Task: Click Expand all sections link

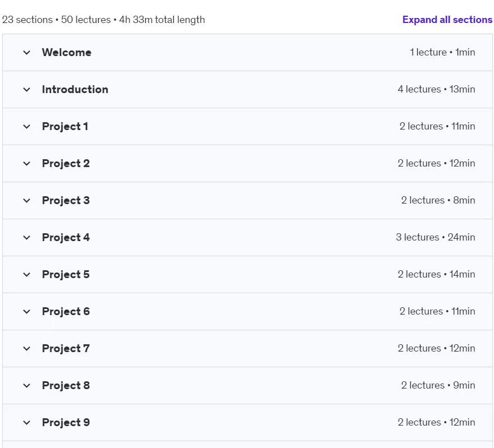Action: coord(447,20)
